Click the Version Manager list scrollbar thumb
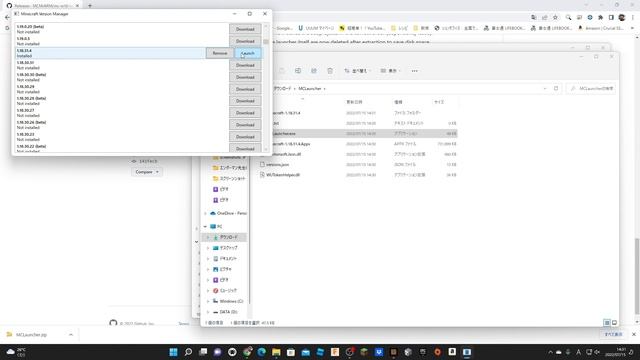 [266, 42]
